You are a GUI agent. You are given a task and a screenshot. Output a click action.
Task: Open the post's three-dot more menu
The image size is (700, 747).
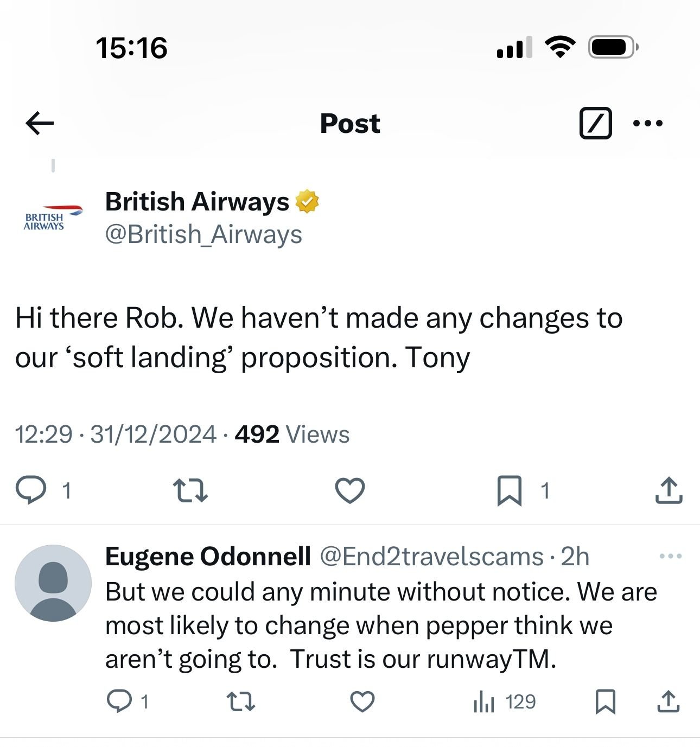coord(648,123)
